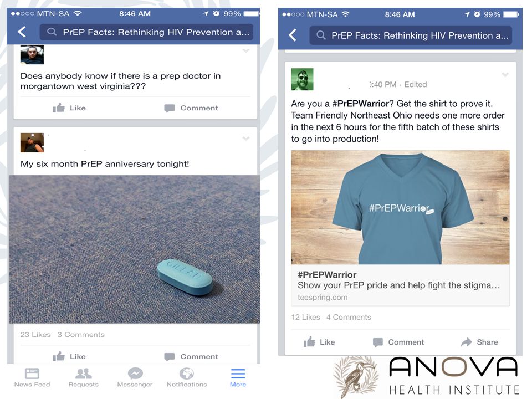Tap the search field on the left phone
Viewport: 532px width, 399px height.
pos(146,32)
